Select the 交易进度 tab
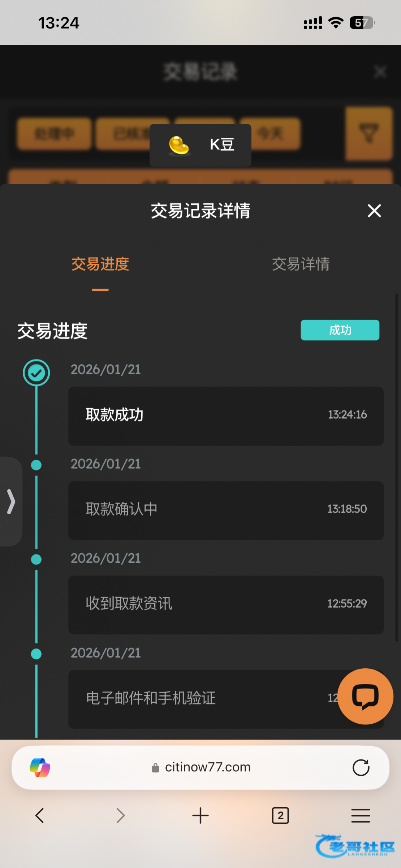Screen dimensions: 401x868 100,264
